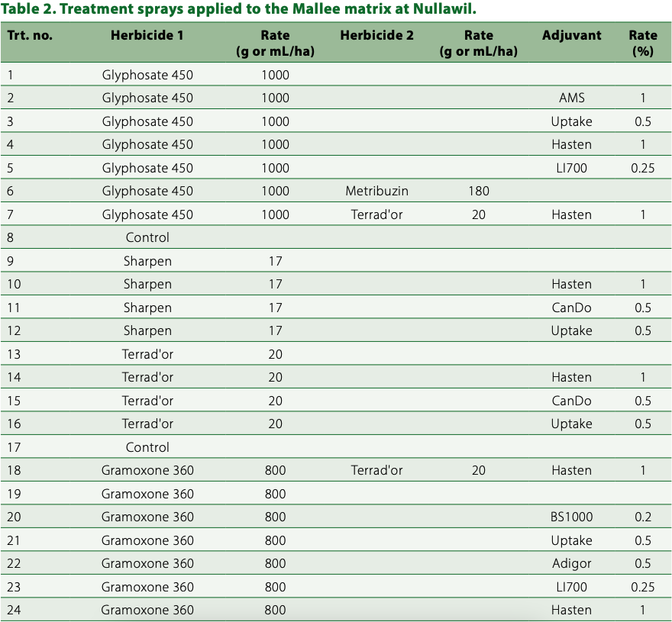Select the Metribuzin cell in row 6
672x622 pixels.
[376, 191]
